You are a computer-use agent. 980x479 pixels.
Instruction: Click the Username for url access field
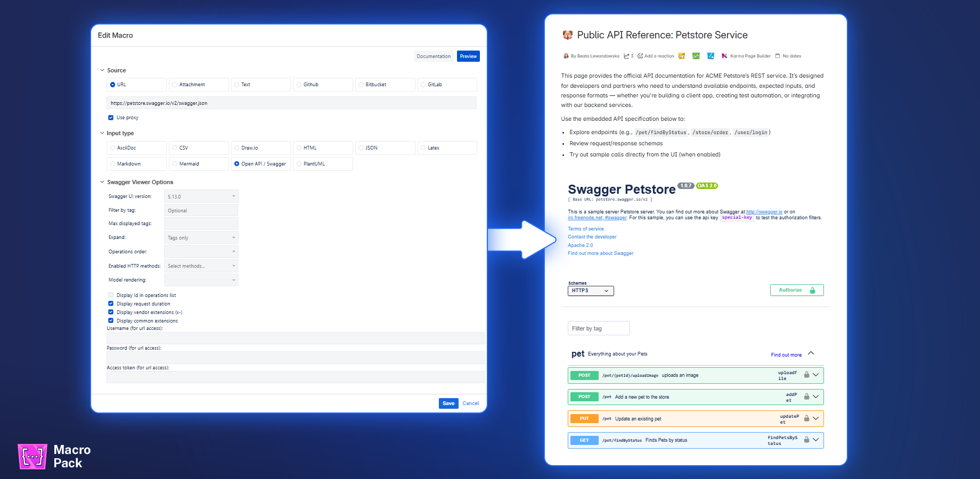click(296, 338)
